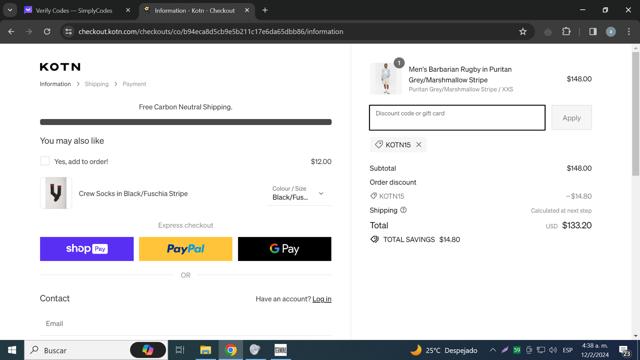Go to Information breadcrumb step
The image size is (640, 360).
pyautogui.click(x=55, y=84)
